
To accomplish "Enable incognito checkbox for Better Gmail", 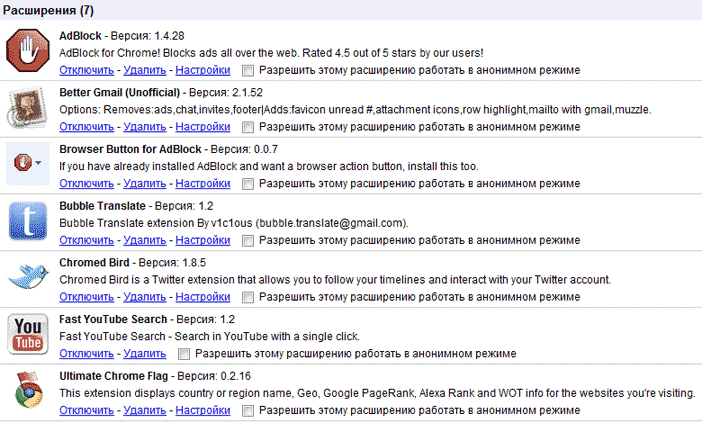I will pos(248,128).
